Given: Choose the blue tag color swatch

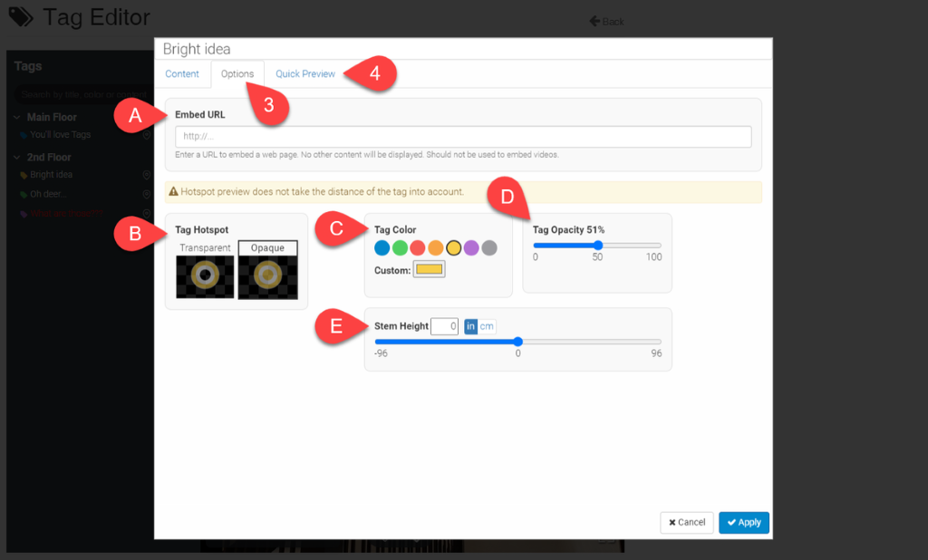Looking at the screenshot, I should coord(382,248).
